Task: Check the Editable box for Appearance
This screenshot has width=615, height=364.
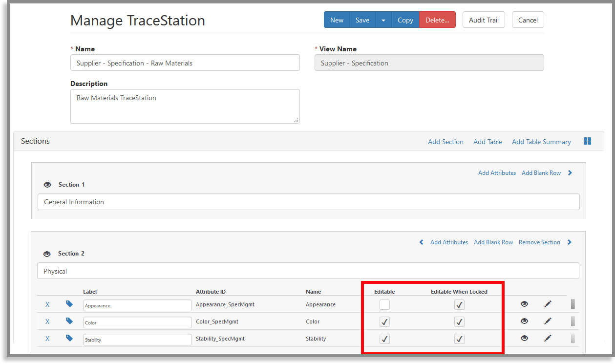Action: pos(385,305)
